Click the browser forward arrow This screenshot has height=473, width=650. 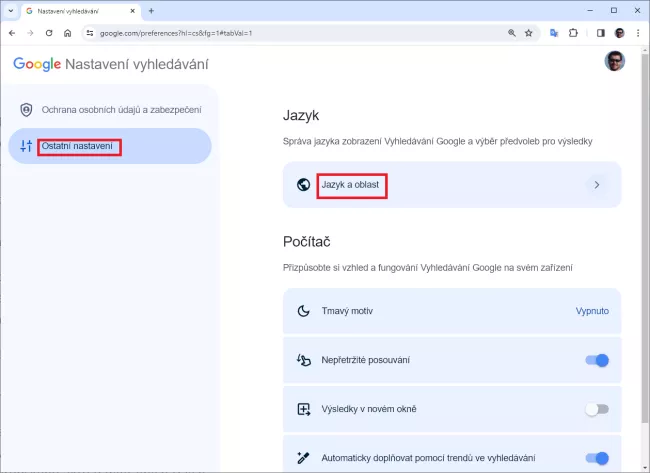(x=30, y=33)
